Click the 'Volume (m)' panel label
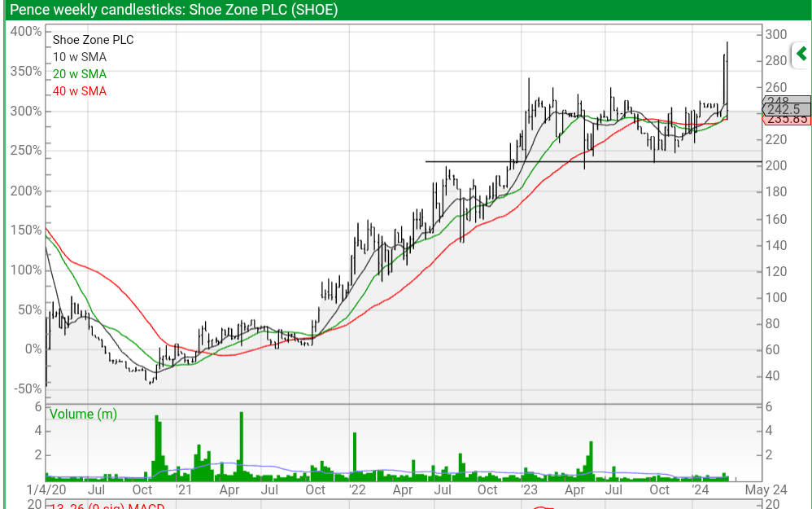The height and width of the screenshot is (509, 812). 83,415
